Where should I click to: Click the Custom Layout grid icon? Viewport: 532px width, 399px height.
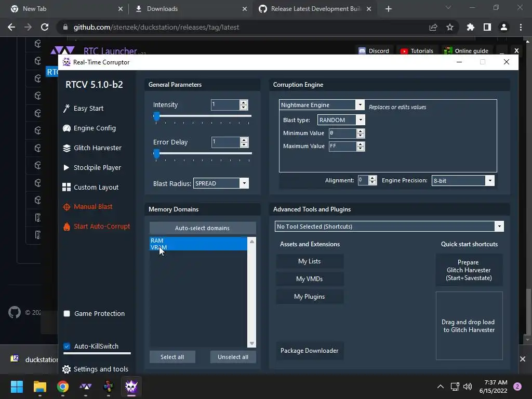[66, 187]
